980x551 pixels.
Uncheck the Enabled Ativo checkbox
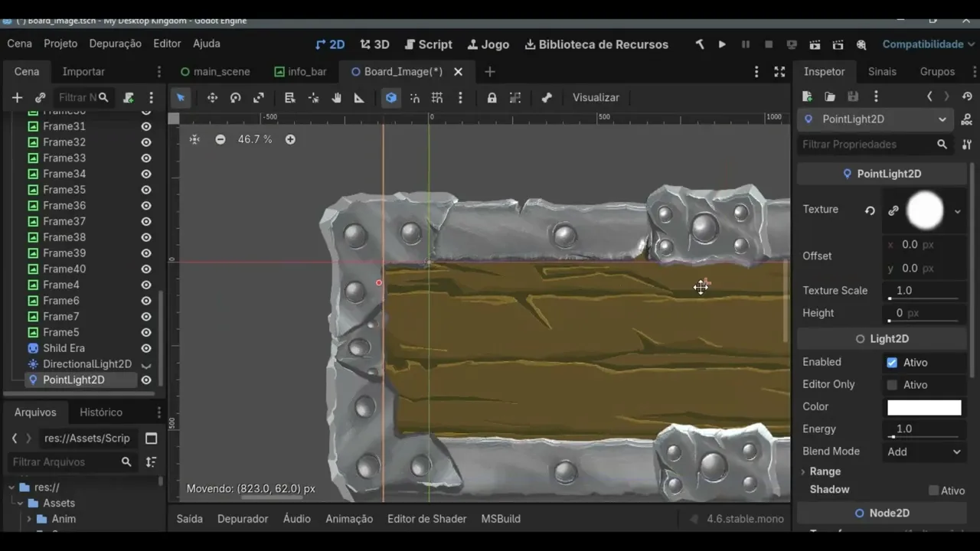point(892,362)
